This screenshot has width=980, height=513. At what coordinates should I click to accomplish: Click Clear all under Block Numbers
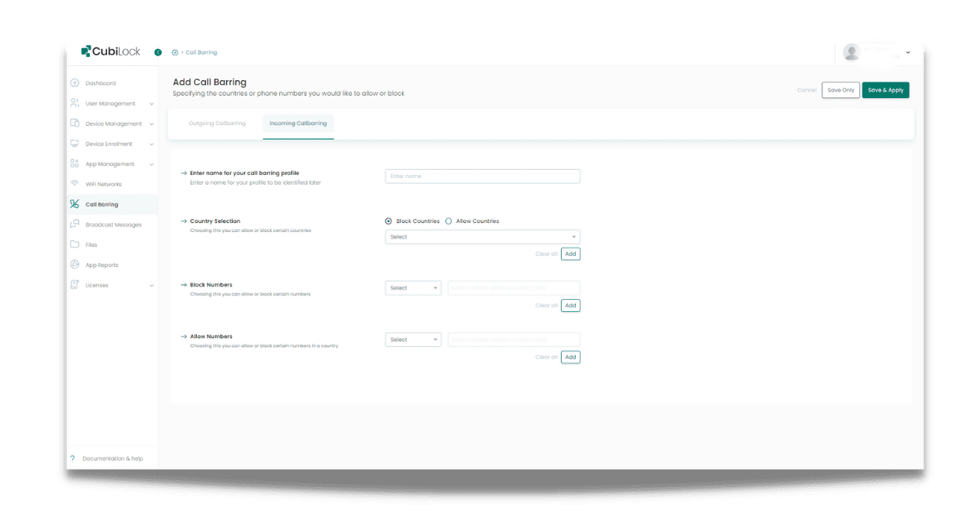(x=546, y=306)
